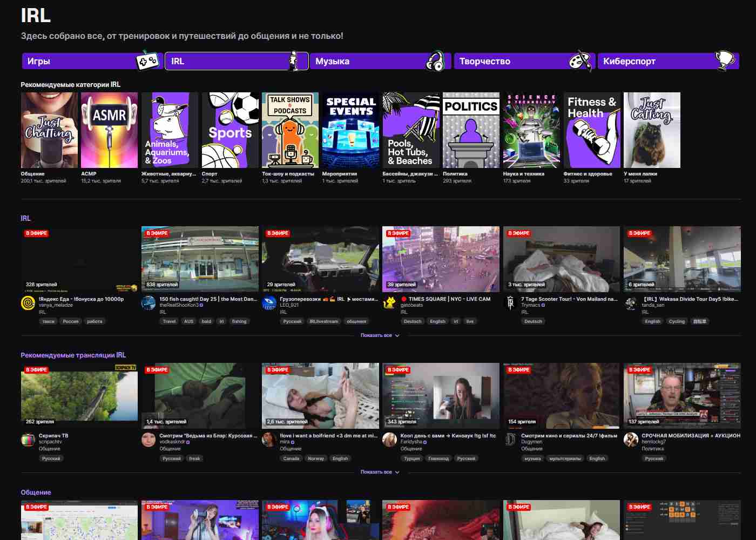Open the Творчество tab
This screenshot has width=756, height=540.
click(x=524, y=61)
